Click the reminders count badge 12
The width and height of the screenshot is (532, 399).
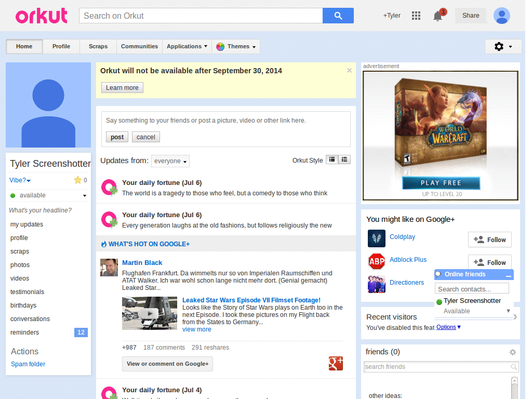coord(81,332)
